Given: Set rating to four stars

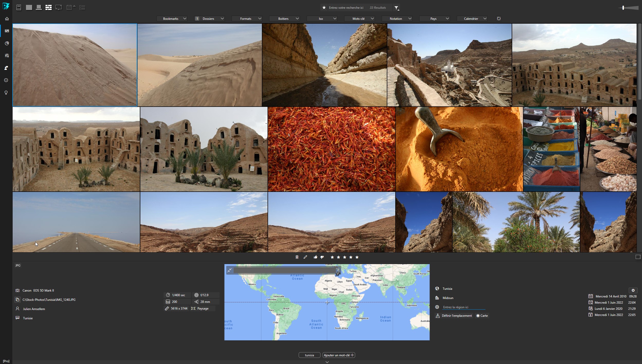Looking at the screenshot, I should click(x=351, y=257).
